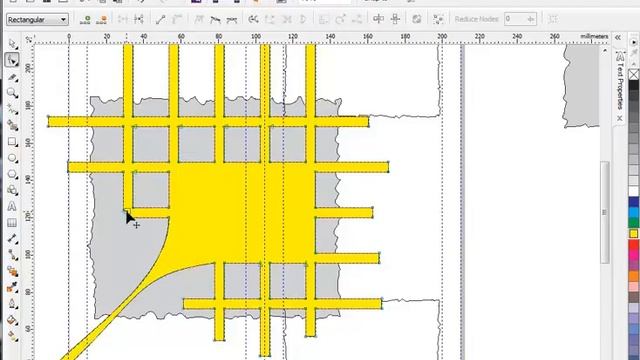Click the vertical scrollbar thumb
Viewport: 640px width, 360px height.
coord(604,212)
